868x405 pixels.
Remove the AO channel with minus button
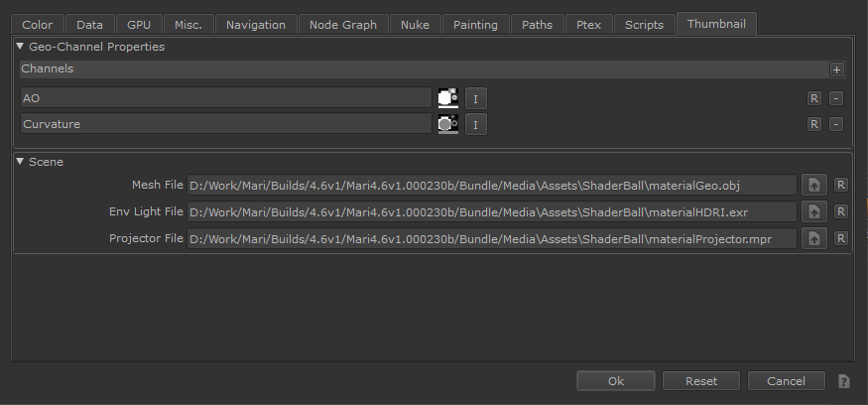[x=836, y=98]
